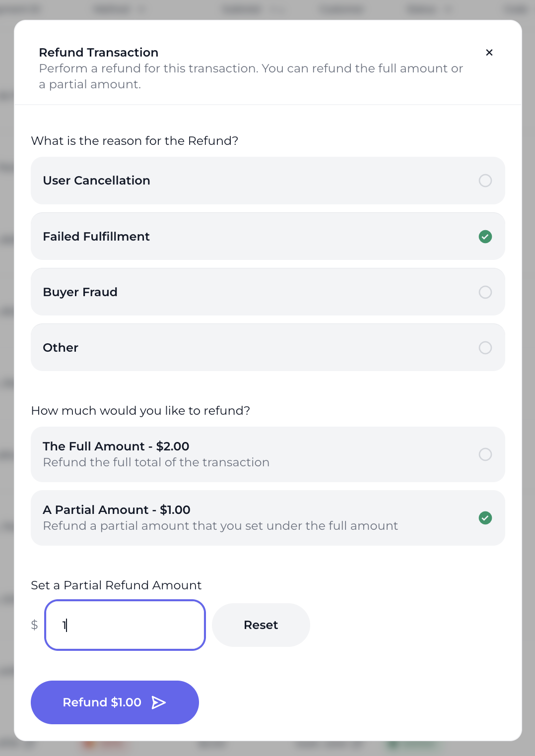Select the Buyer Fraud radio button
Viewport: 535px width, 756px height.
tap(485, 292)
